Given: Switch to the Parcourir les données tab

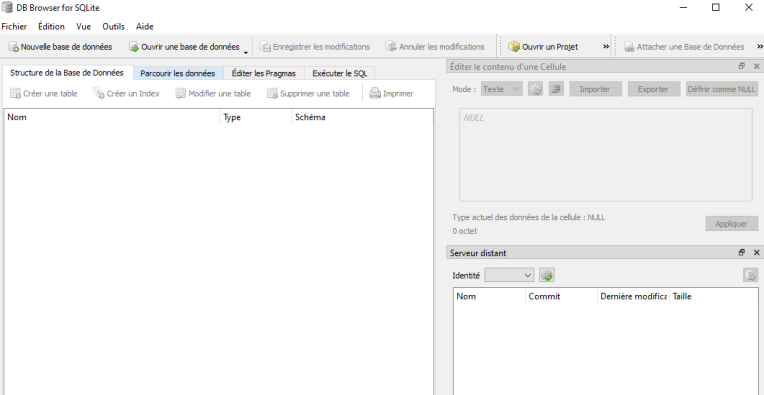Looking at the screenshot, I should [178, 73].
